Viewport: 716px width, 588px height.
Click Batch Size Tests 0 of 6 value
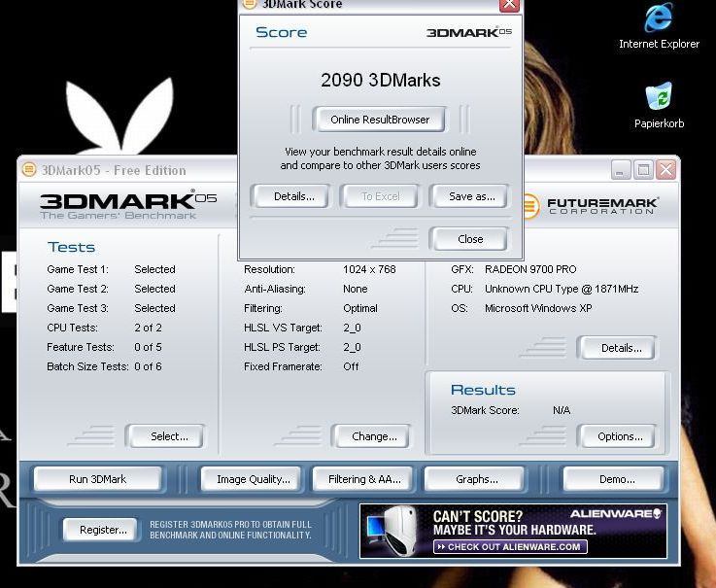point(148,366)
